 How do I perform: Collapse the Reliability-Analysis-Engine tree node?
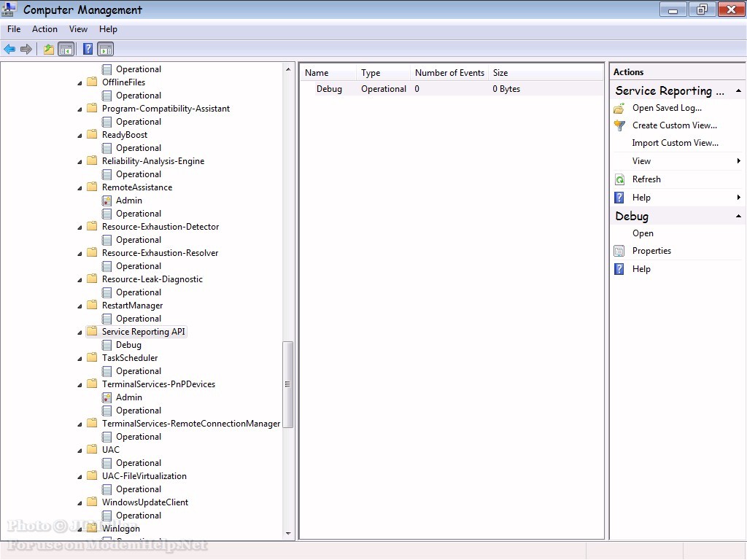pyautogui.click(x=80, y=161)
